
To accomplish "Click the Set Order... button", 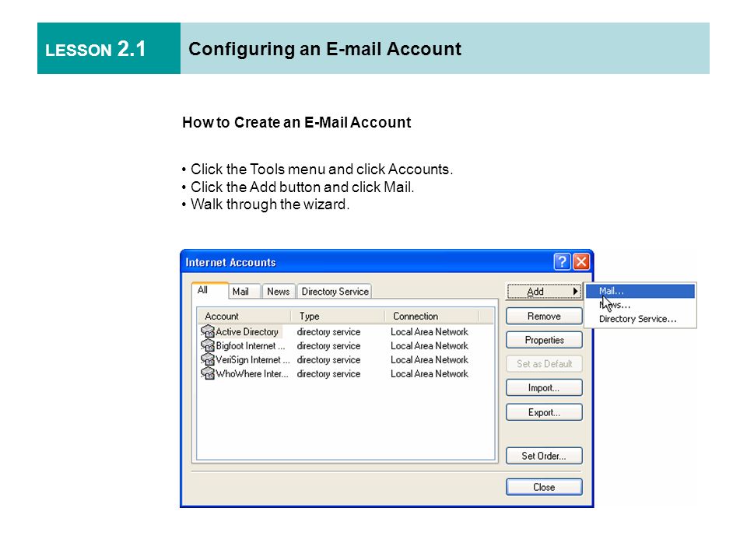I will [544, 456].
